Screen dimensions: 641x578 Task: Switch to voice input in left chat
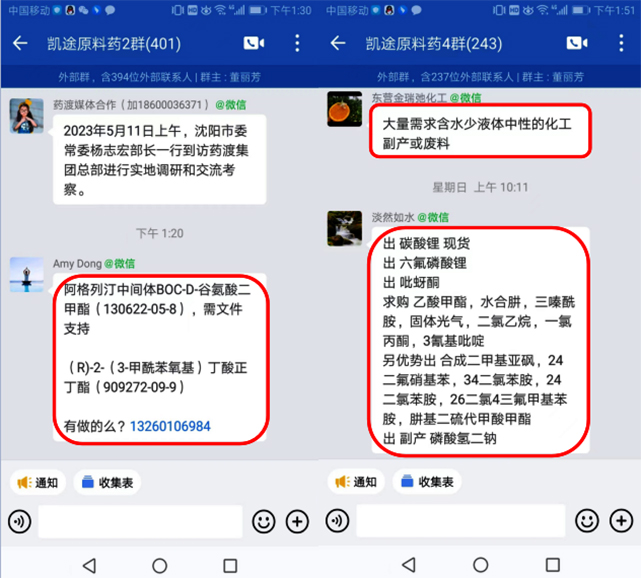(x=19, y=522)
